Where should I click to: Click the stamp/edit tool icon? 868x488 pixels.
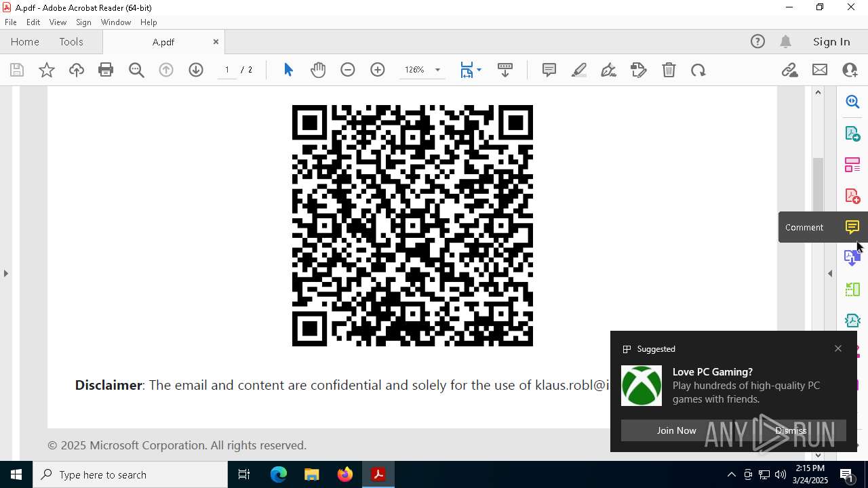pyautogui.click(x=639, y=70)
